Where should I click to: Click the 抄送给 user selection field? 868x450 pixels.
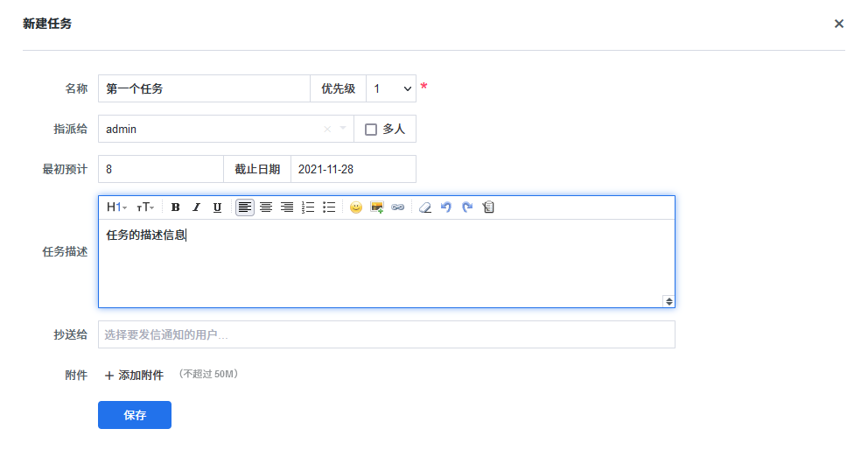(386, 334)
